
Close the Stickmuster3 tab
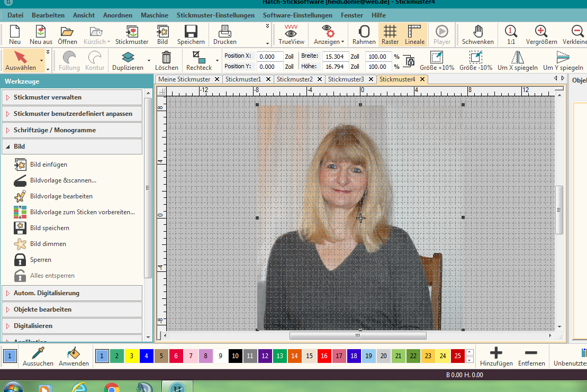coord(371,79)
